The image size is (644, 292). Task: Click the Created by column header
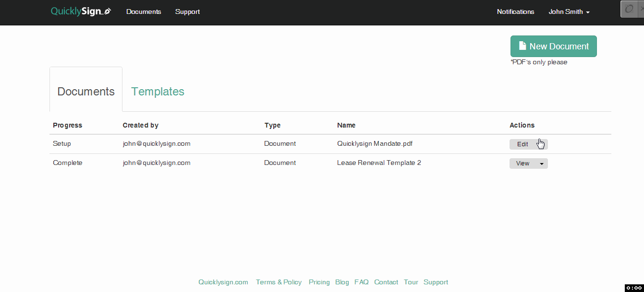[140, 125]
